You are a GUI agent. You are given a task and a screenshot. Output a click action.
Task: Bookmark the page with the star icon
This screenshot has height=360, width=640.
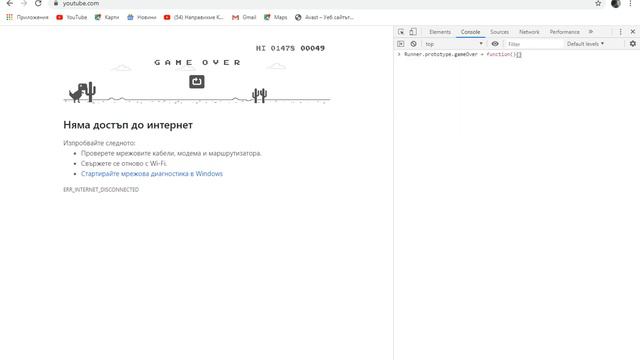pos(598,3)
